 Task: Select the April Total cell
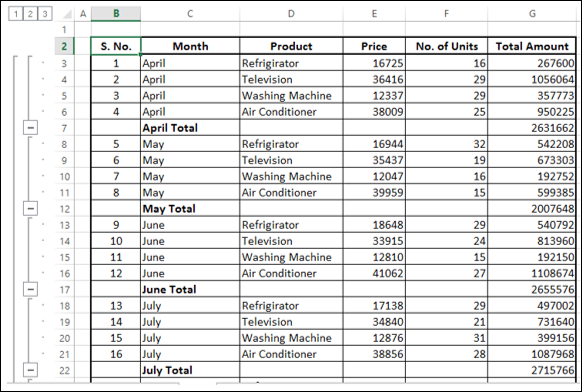190,128
